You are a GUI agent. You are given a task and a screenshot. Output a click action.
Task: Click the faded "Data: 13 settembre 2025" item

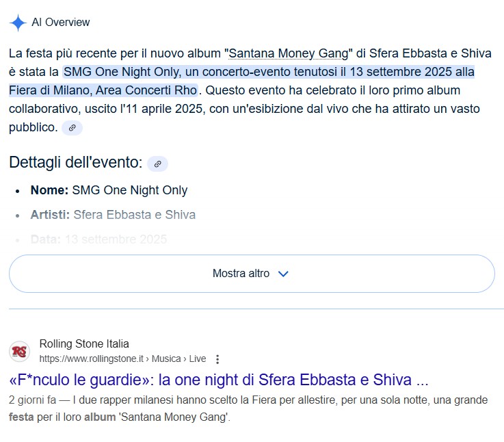point(98,239)
